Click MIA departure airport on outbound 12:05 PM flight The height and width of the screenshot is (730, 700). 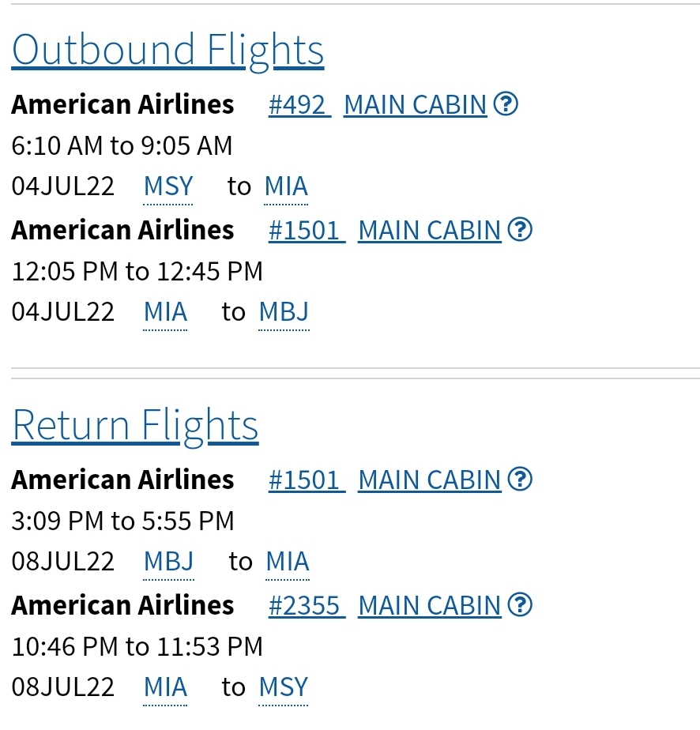click(165, 312)
